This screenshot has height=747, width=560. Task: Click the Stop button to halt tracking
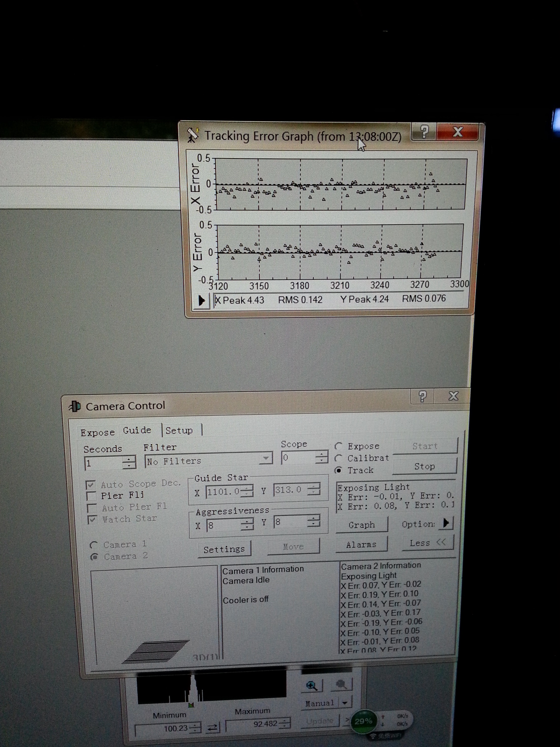[425, 466]
